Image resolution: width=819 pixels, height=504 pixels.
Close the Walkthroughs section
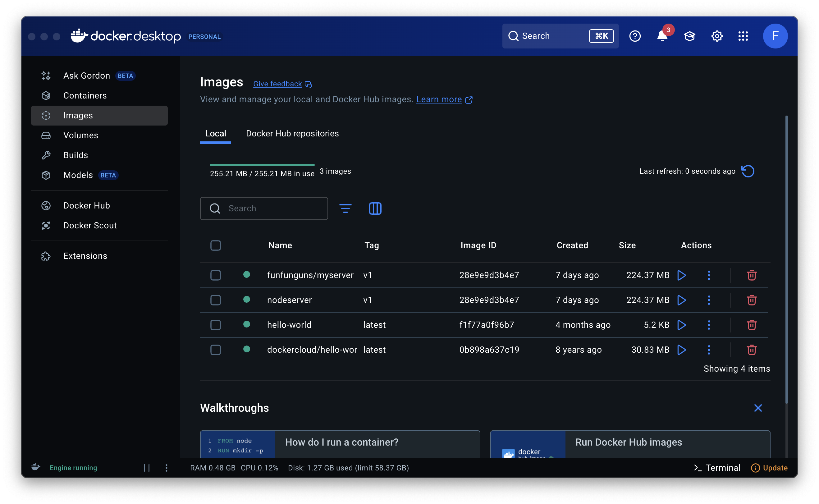pos(758,408)
